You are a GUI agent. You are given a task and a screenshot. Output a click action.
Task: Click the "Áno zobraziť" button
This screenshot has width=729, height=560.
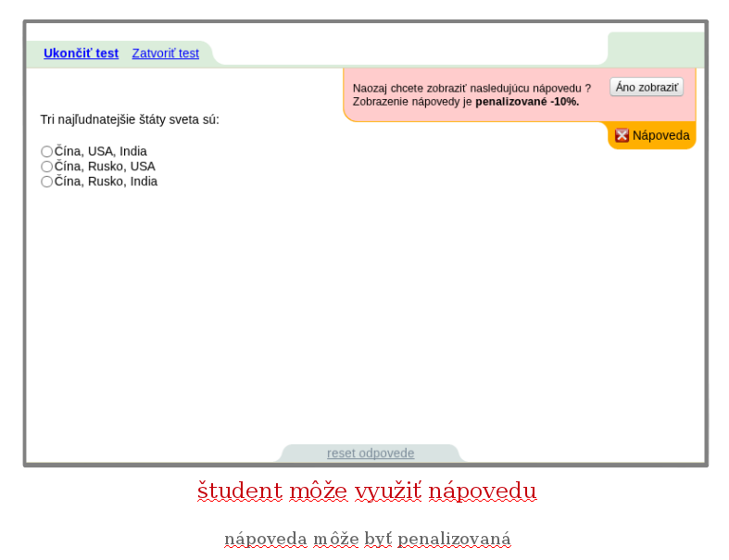tap(647, 87)
